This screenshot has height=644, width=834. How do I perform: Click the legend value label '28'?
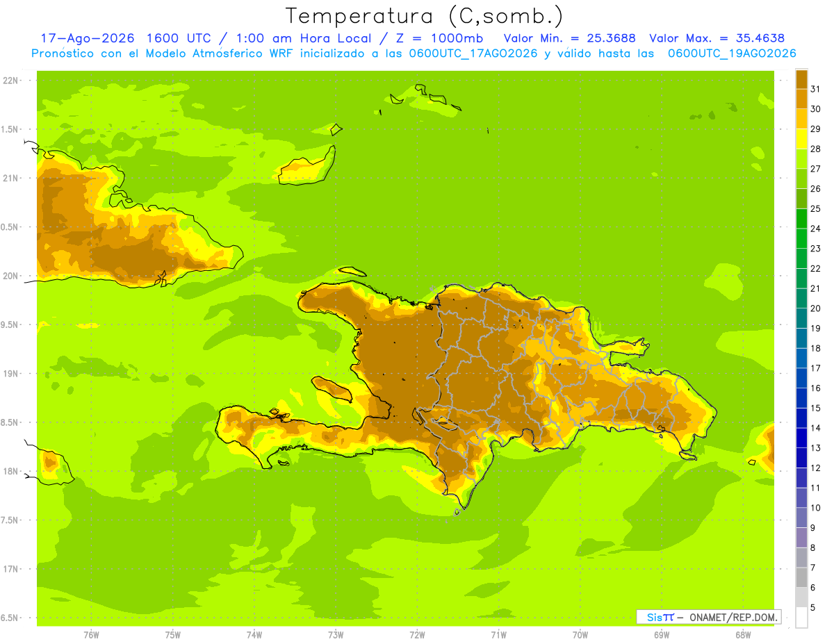(x=816, y=149)
